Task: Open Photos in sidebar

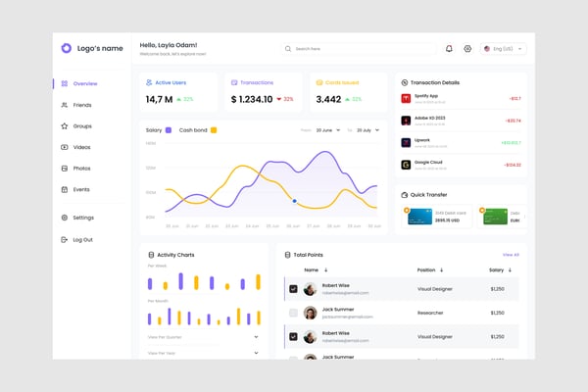Action: 81,169
